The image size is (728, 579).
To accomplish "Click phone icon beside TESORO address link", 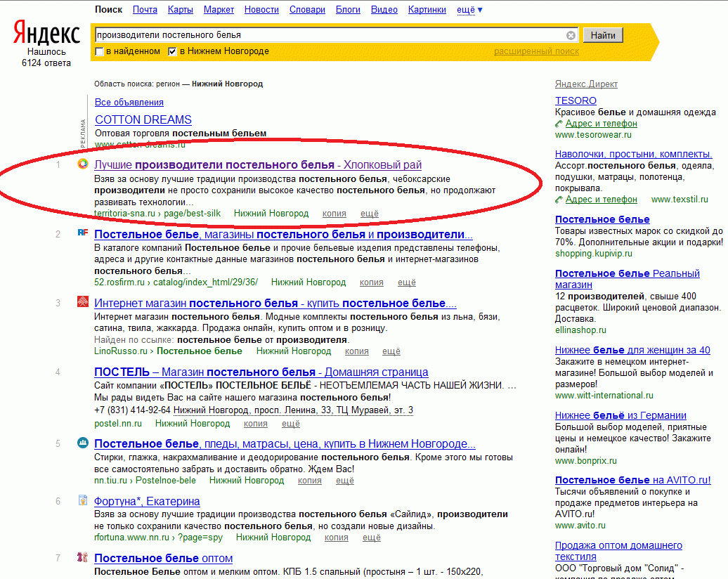I will pyautogui.click(x=559, y=124).
